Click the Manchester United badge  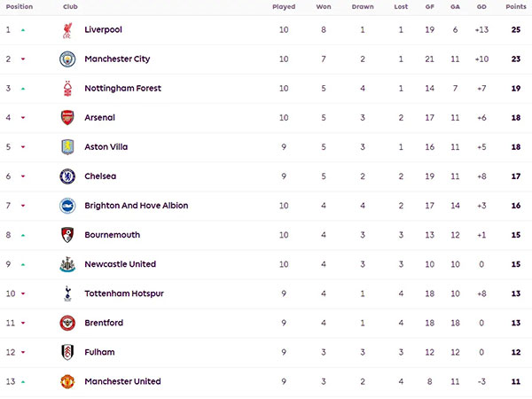pyautogui.click(x=67, y=381)
